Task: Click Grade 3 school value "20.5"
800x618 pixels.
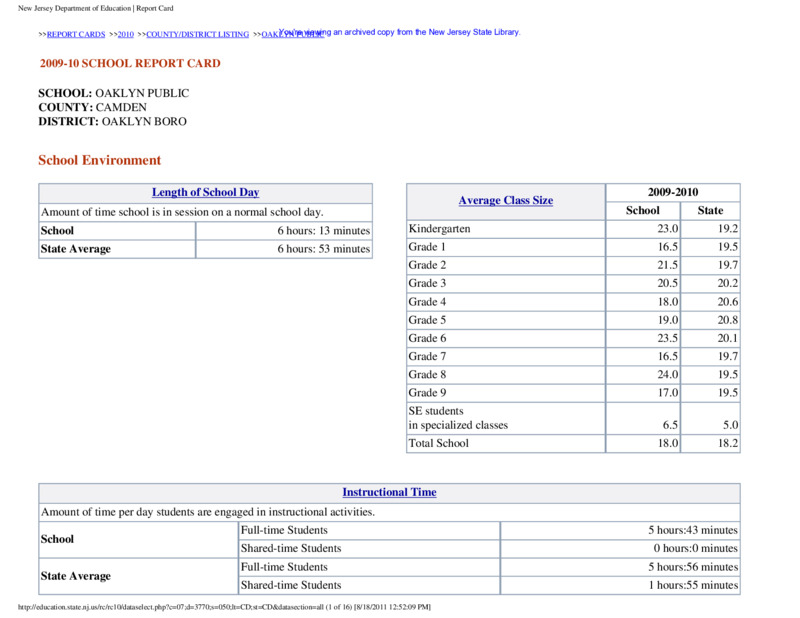Action: tap(667, 284)
